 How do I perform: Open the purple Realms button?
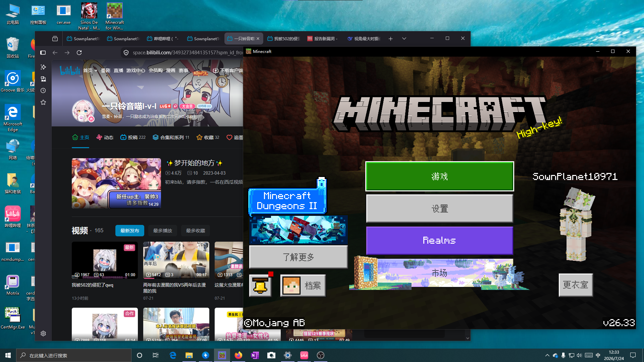[x=439, y=240]
